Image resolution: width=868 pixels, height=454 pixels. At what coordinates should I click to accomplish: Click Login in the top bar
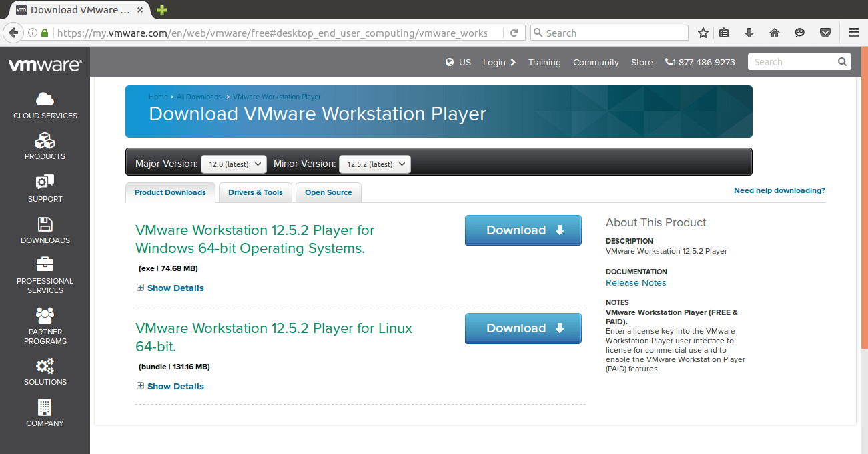click(x=499, y=62)
